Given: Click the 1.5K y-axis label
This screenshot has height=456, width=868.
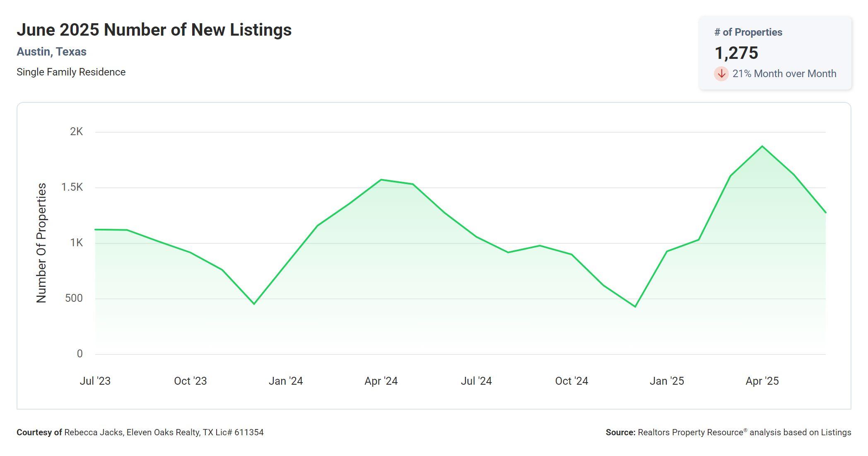Looking at the screenshot, I should (72, 187).
